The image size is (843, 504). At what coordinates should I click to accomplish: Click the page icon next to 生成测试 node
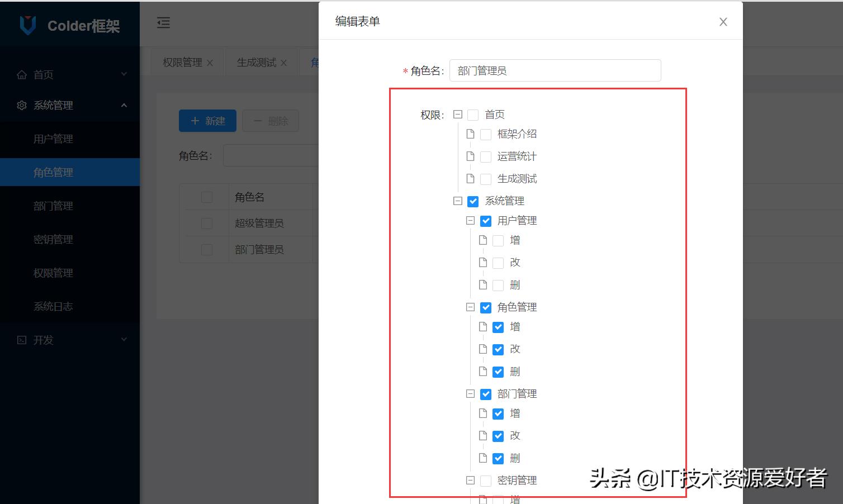(x=470, y=178)
